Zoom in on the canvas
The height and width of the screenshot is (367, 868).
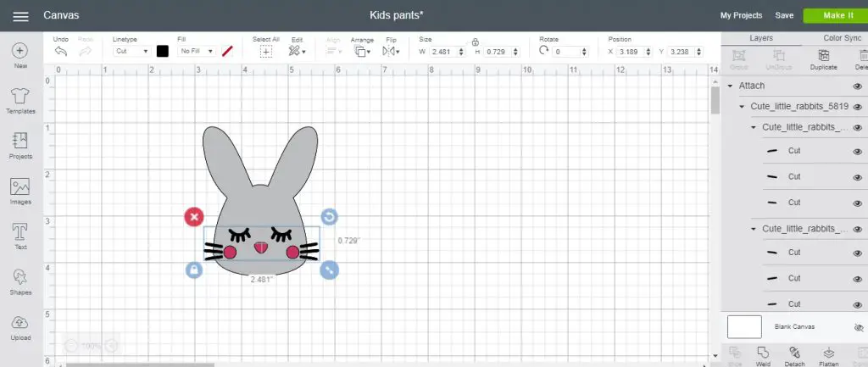(x=111, y=346)
